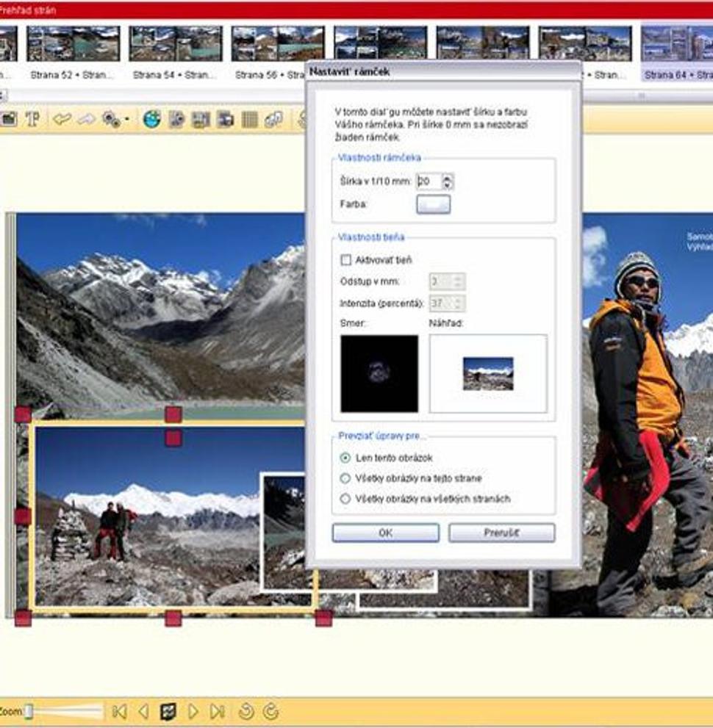Viewport: 713px width, 728px height.
Task: Confirm the dialog with OK
Action: point(385,533)
